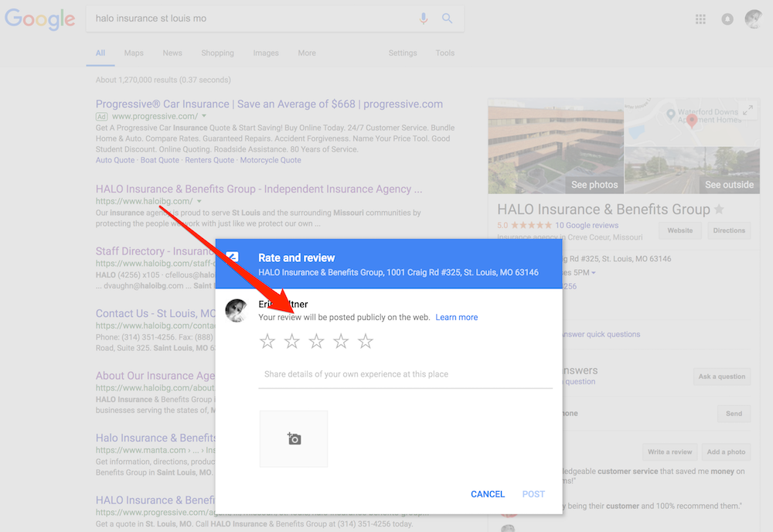This screenshot has width=773, height=532.
Task: Click the add photo camera icon
Action: (x=294, y=438)
